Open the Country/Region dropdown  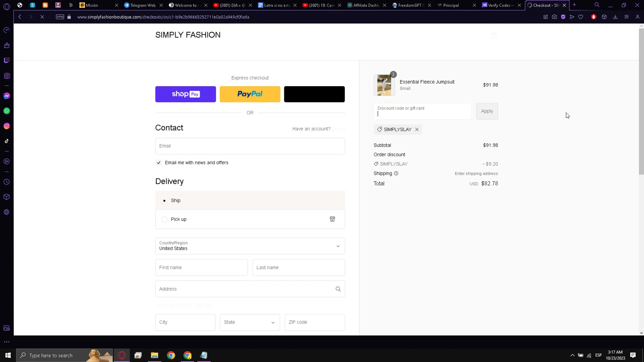(x=250, y=246)
